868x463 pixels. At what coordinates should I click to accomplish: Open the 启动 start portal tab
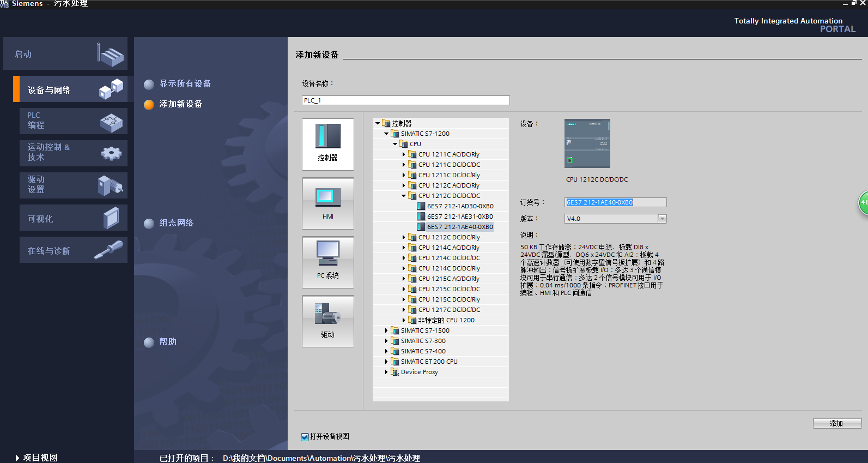pyautogui.click(x=65, y=53)
